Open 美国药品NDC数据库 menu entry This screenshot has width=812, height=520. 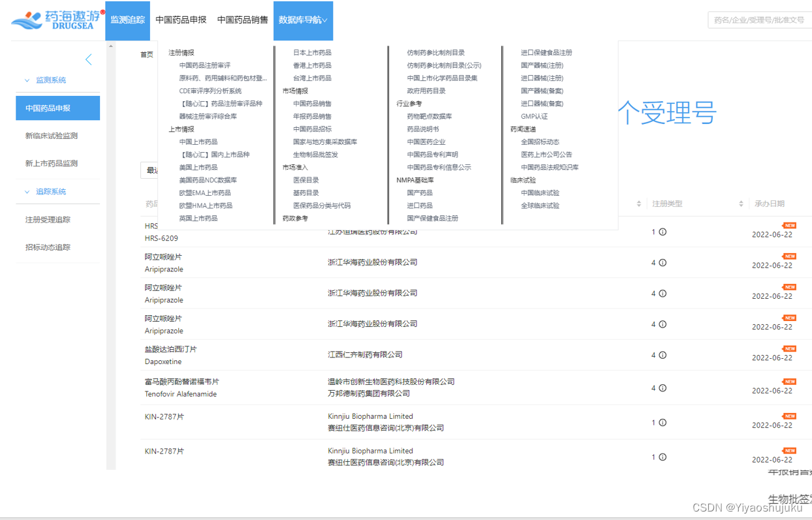[208, 180]
